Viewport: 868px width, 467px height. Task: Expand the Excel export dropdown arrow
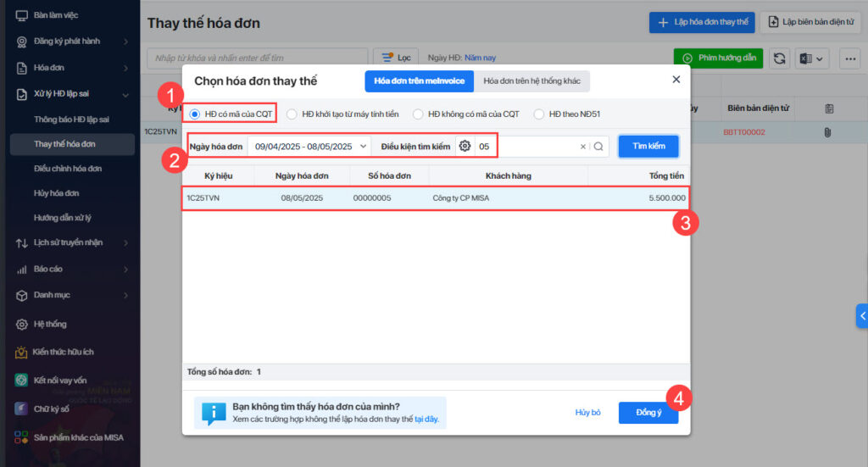click(821, 58)
